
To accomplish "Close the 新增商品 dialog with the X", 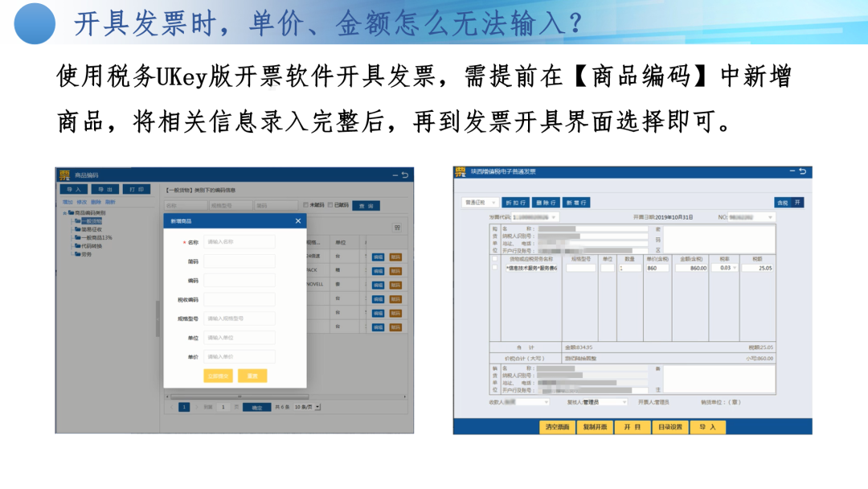I will [298, 221].
